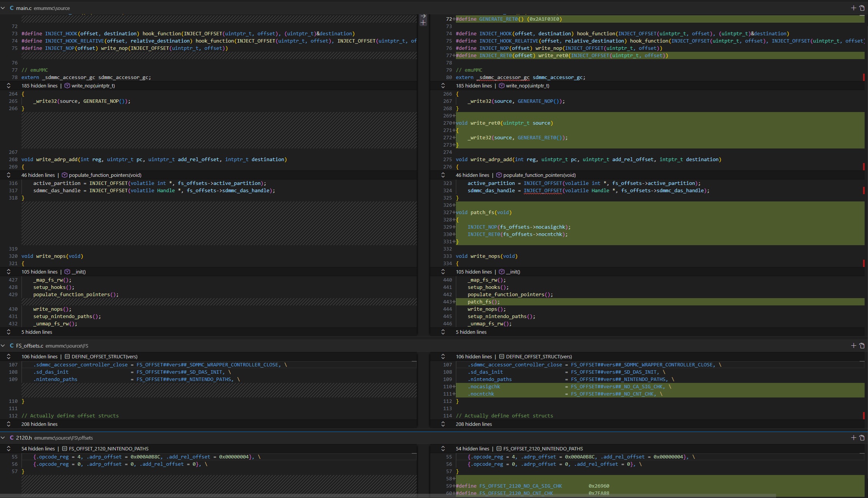Click red overview ruler marker beside line 324
868x498 pixels.
pos(863,190)
